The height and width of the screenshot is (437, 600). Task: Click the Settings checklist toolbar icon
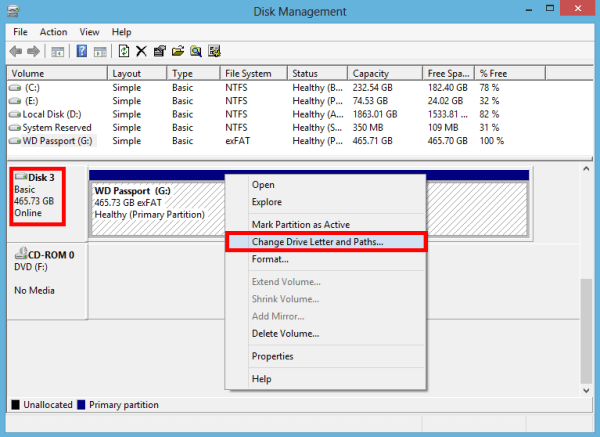click(x=214, y=51)
